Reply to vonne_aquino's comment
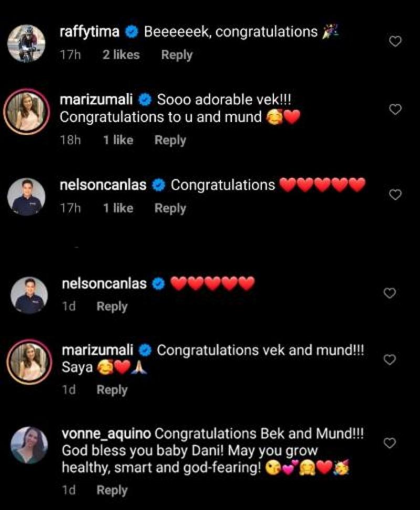420x510 pixels. pyautogui.click(x=112, y=490)
